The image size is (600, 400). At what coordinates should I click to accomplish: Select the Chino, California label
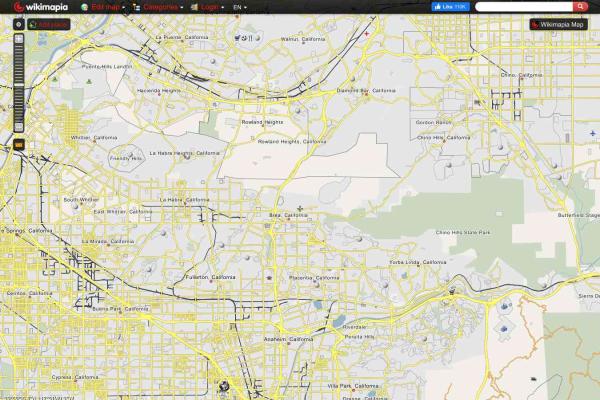[x=521, y=75]
